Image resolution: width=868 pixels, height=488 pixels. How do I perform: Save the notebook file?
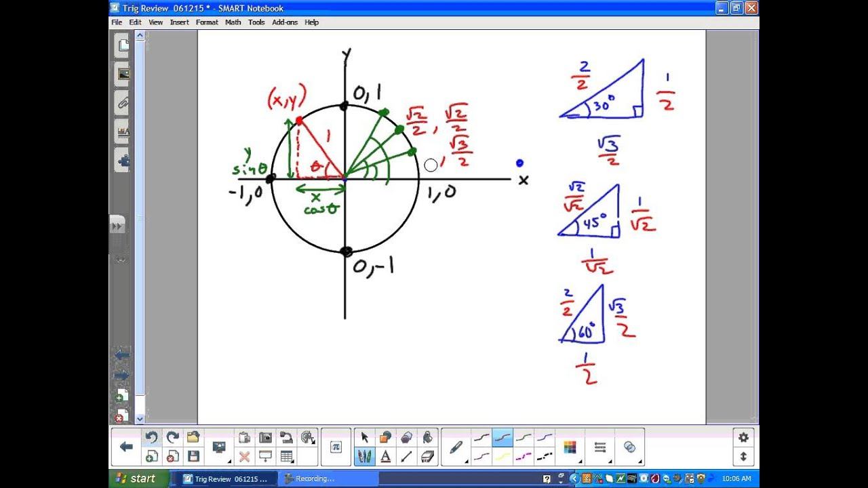click(x=193, y=456)
